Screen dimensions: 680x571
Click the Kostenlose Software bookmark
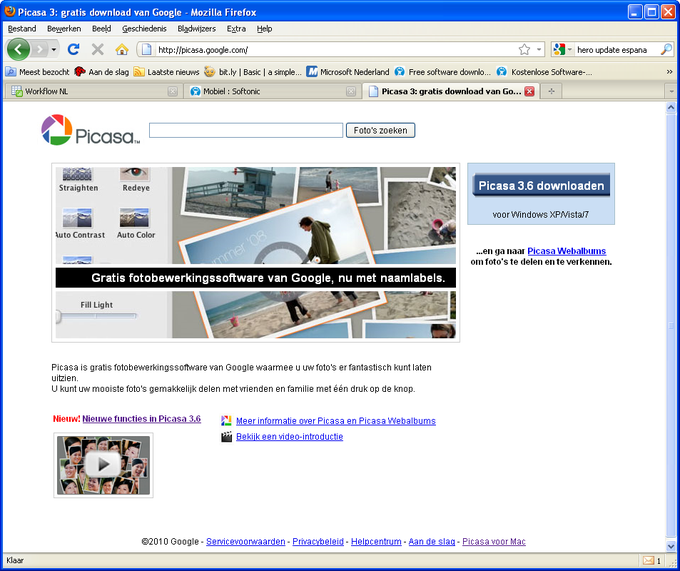coord(544,72)
